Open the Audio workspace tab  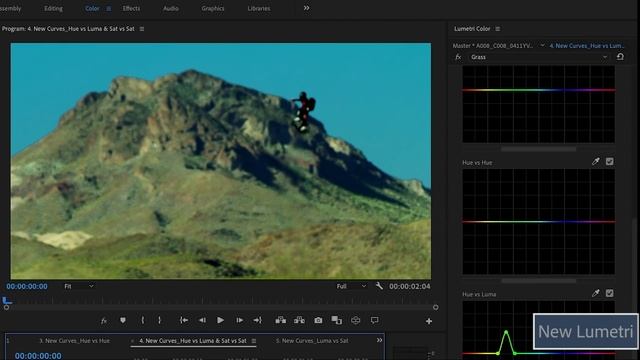point(171,8)
